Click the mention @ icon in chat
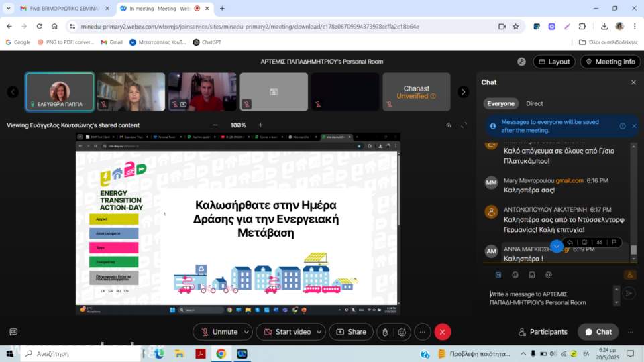Viewport: 644px width, 362px height. [548, 275]
